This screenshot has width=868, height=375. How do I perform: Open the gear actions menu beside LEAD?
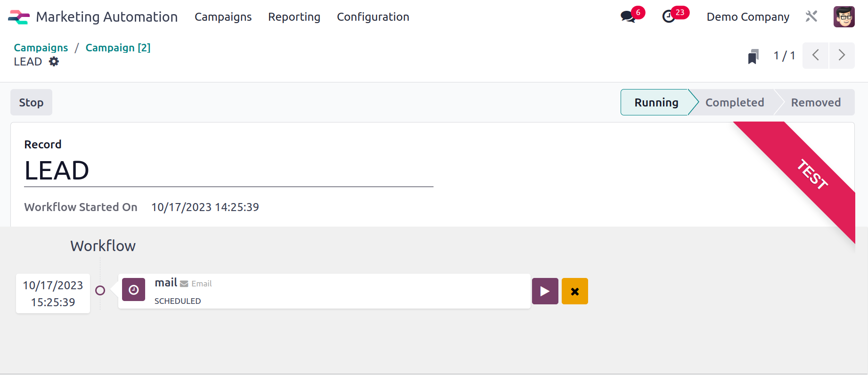point(54,62)
